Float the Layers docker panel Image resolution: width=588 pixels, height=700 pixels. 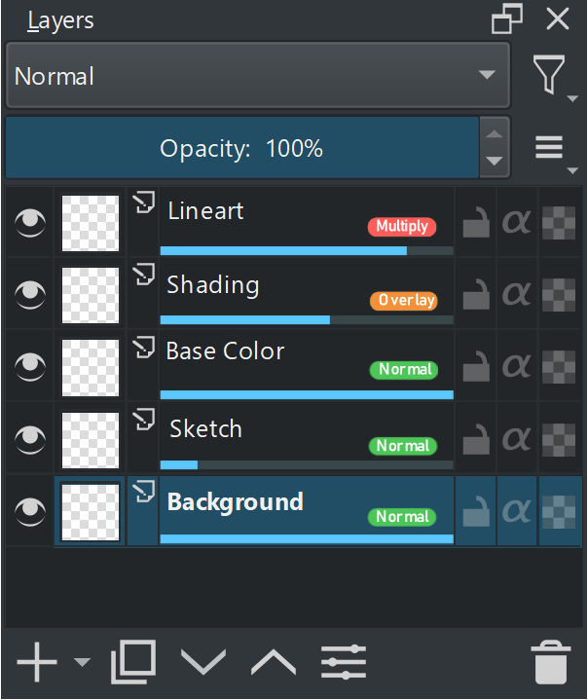point(507,19)
